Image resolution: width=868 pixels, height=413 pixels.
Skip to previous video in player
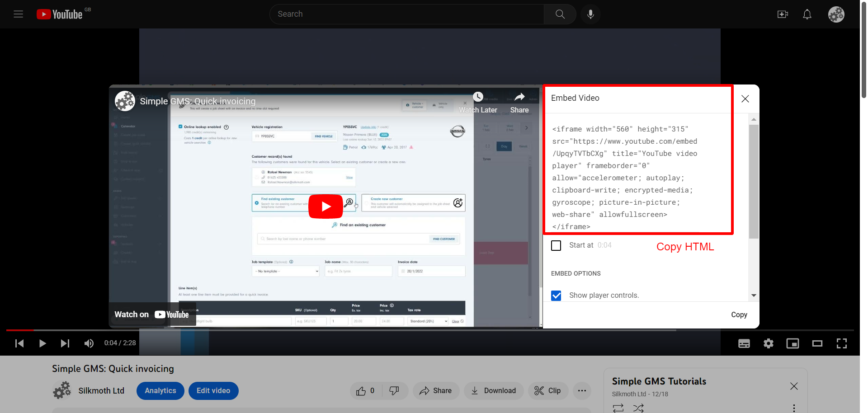(19, 343)
